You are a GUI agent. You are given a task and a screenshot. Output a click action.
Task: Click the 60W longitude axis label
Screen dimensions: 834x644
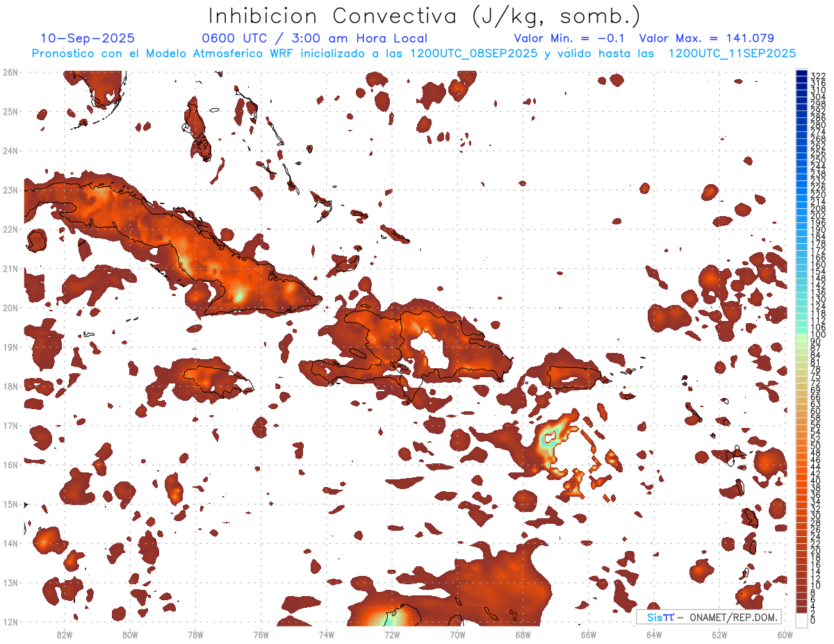[785, 634]
